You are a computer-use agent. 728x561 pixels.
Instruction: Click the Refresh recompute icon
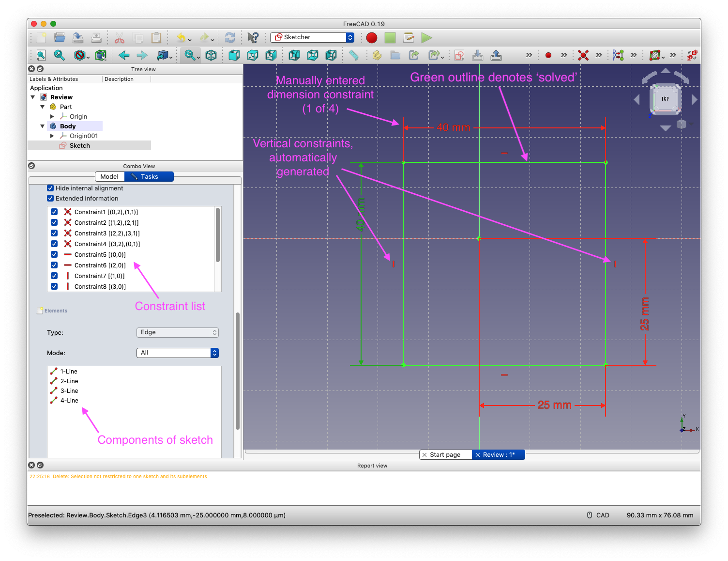pos(230,37)
